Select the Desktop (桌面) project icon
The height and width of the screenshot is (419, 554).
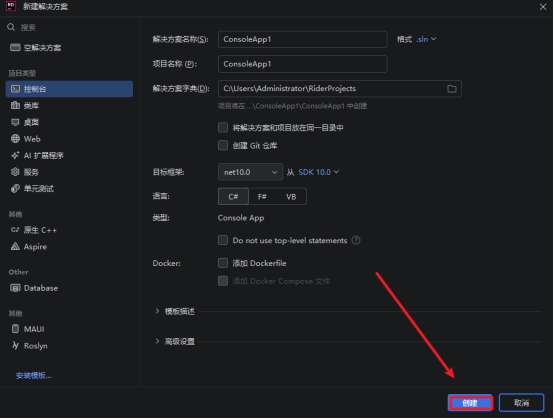pyautogui.click(x=15, y=122)
